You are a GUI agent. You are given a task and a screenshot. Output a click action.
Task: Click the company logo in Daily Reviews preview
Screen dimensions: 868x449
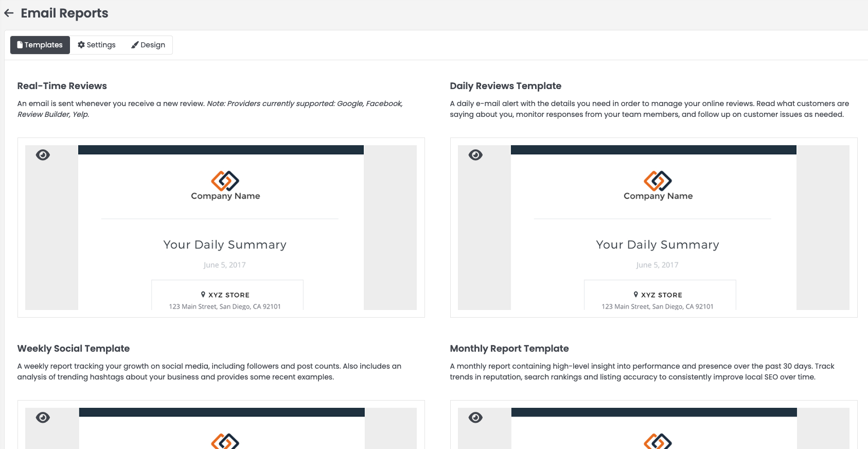[658, 181]
